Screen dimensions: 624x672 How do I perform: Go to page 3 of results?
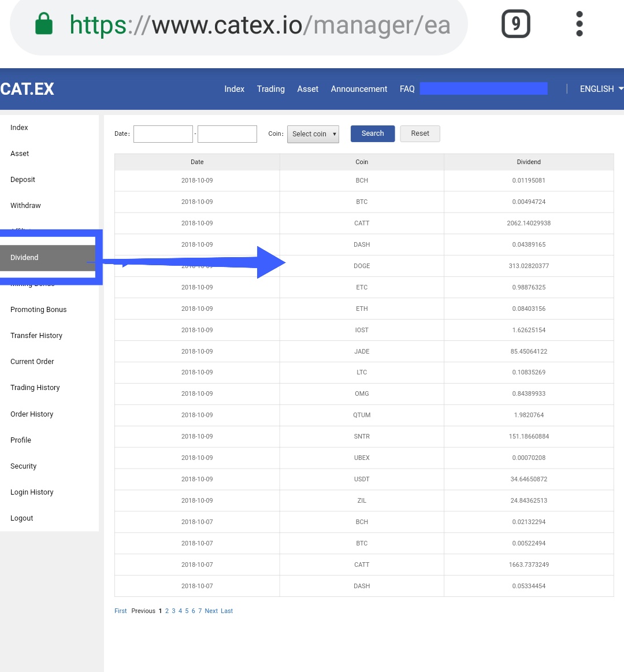pyautogui.click(x=173, y=611)
